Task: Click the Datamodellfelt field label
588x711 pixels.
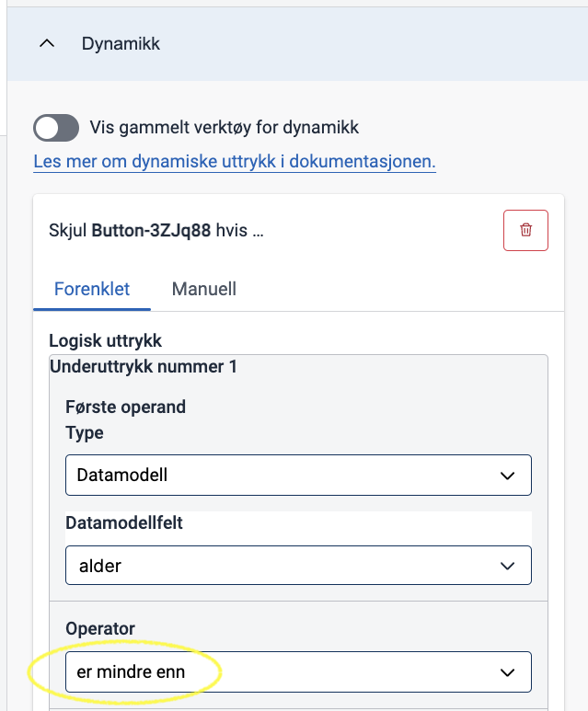Action: (x=124, y=522)
